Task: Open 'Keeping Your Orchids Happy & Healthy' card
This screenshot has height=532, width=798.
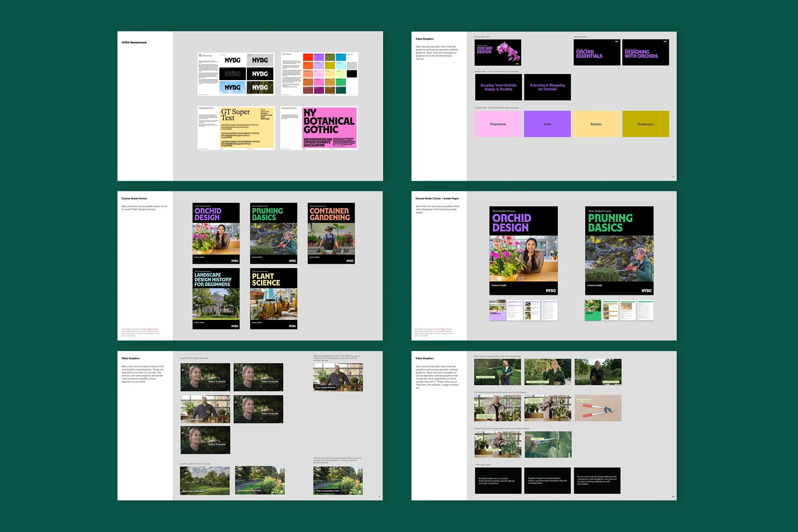Action: (498, 87)
